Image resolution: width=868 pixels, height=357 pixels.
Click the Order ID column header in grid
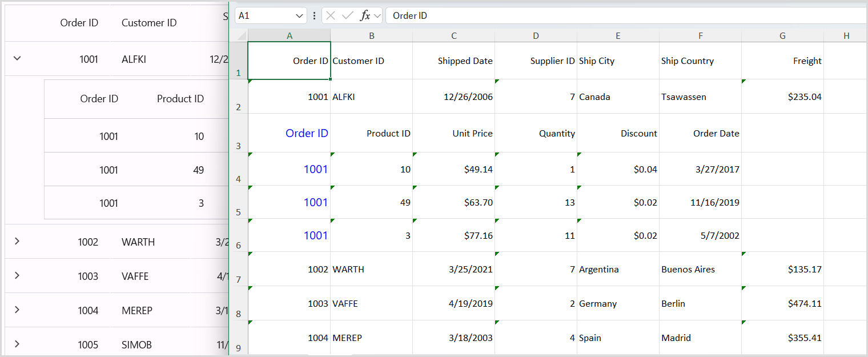click(x=79, y=23)
